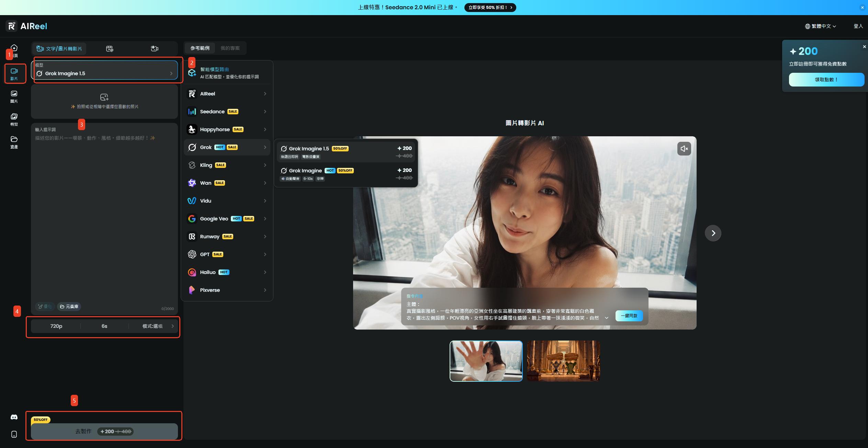Screen dimensions: 868x448
Task: Click the Seedance logo icon
Action: tap(192, 112)
